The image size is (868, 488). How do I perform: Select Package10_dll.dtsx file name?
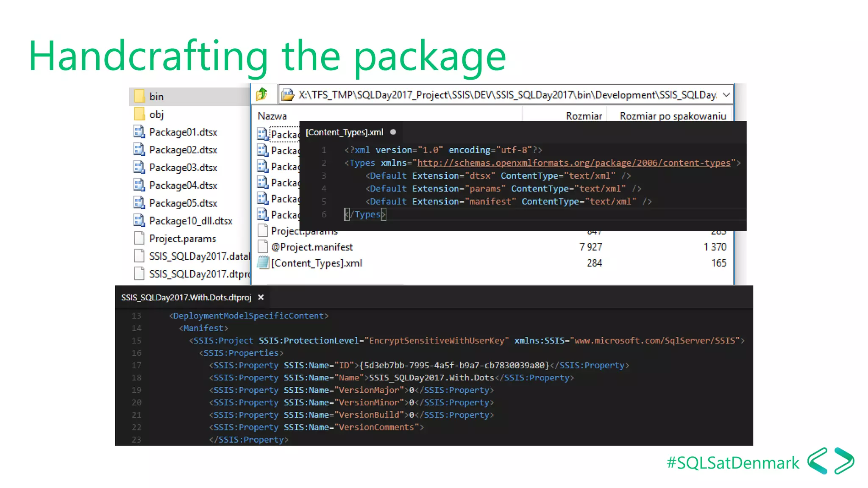tap(191, 221)
